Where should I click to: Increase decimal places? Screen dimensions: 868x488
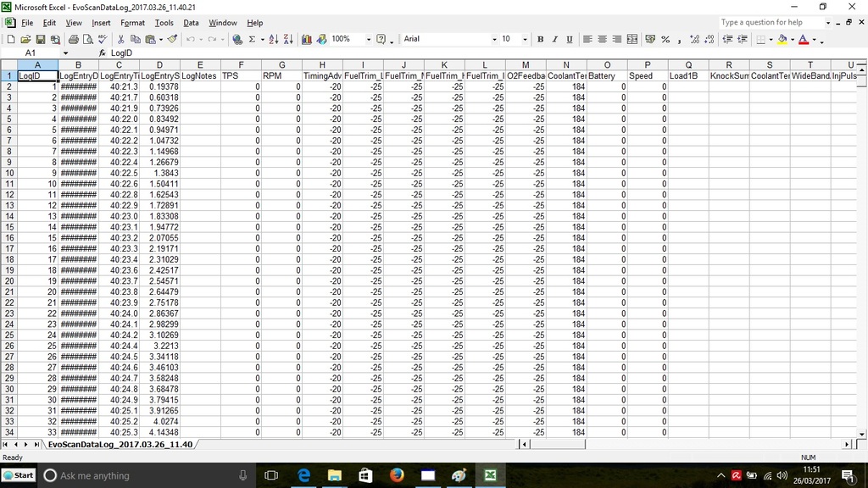pyautogui.click(x=694, y=39)
